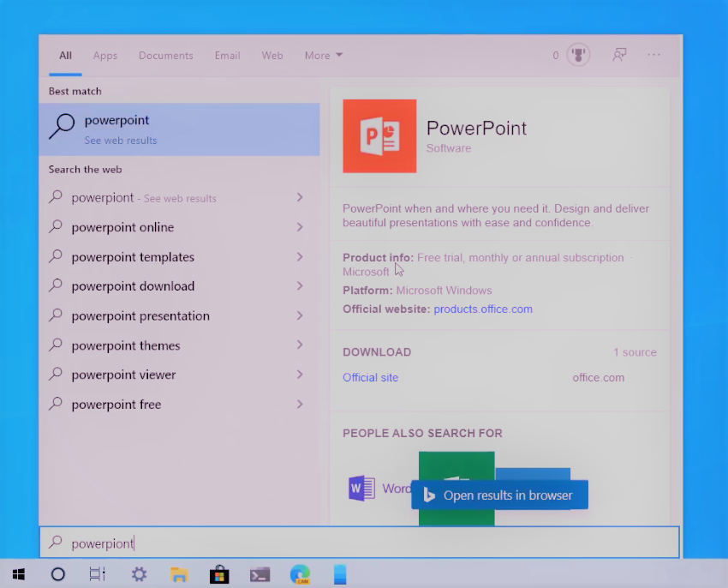This screenshot has width=728, height=588.
Task: Launch Edge Canary from the taskbar
Action: point(300,574)
